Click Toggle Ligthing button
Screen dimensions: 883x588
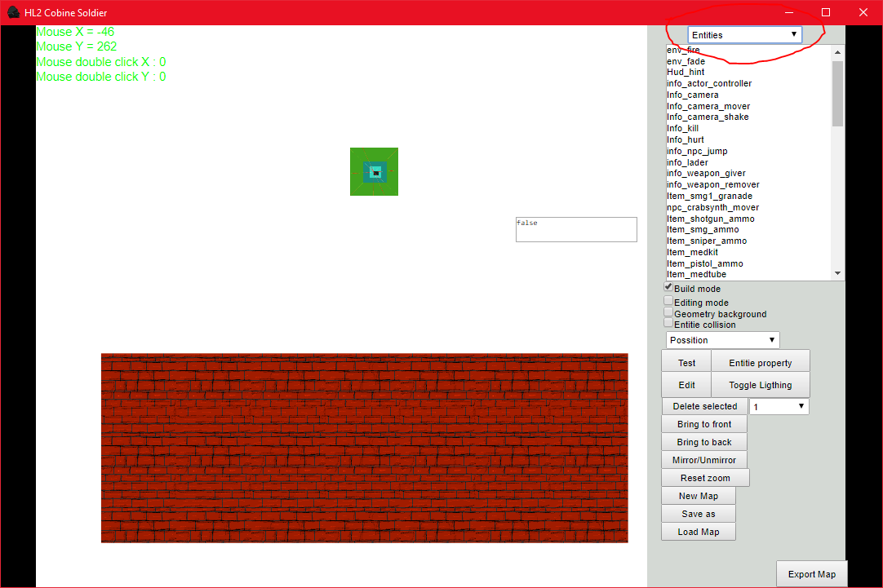761,385
